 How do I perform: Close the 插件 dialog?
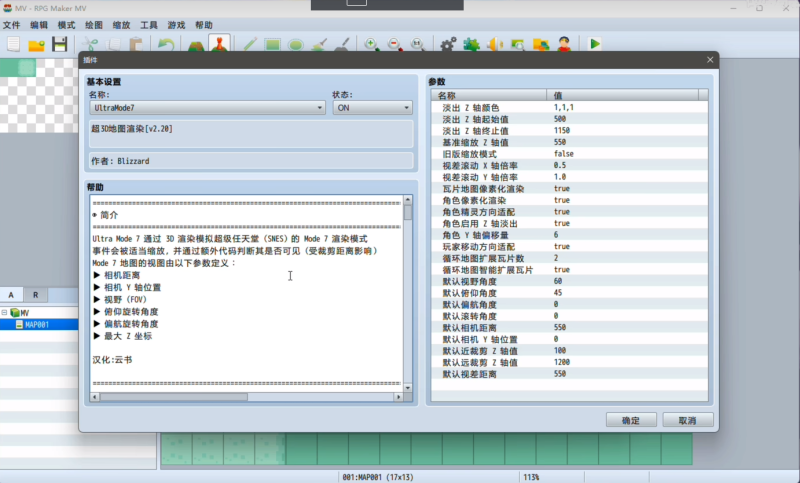coord(710,60)
